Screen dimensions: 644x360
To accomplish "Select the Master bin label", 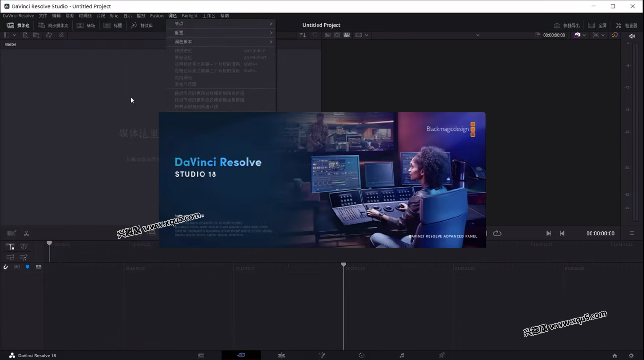I will click(10, 44).
